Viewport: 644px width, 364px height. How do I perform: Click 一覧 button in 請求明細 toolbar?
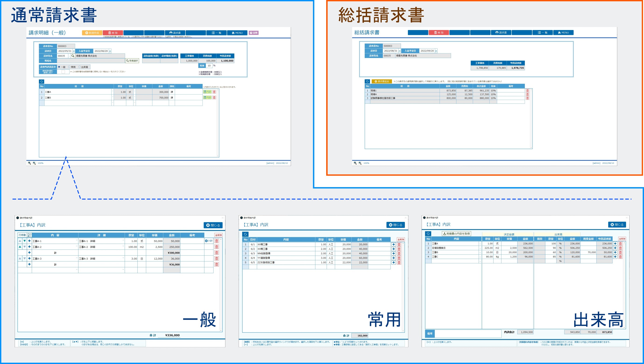click(217, 33)
